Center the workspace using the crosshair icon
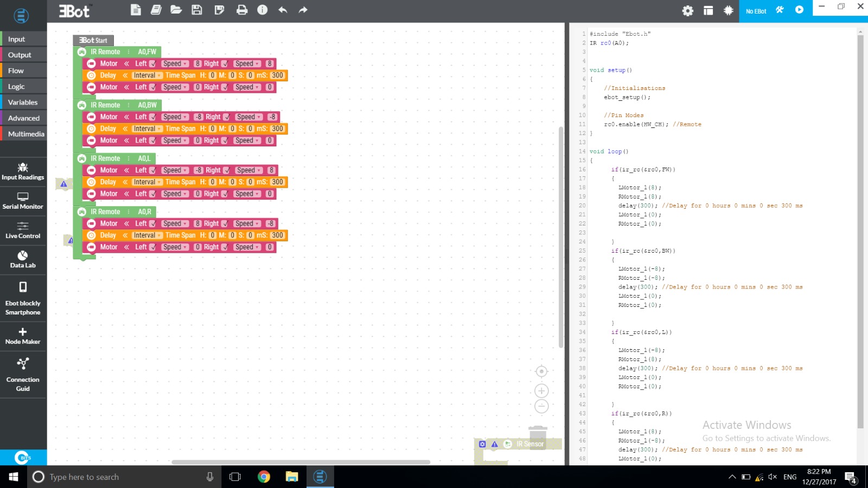This screenshot has height=488, width=868. [x=541, y=371]
